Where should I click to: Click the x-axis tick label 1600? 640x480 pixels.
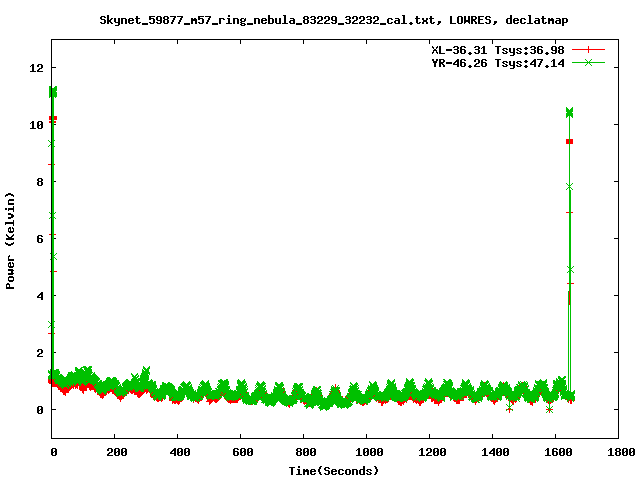pos(558,452)
